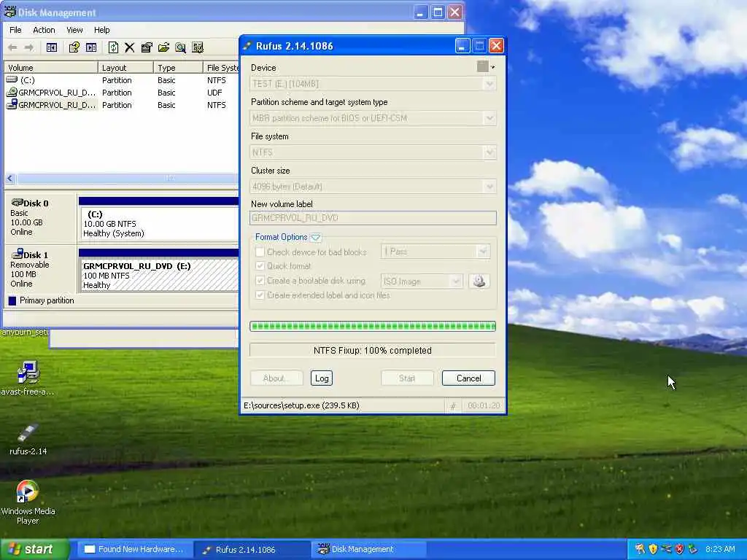This screenshot has height=560, width=747.
Task: Sort by the Layout column header
Action: [x=125, y=68]
